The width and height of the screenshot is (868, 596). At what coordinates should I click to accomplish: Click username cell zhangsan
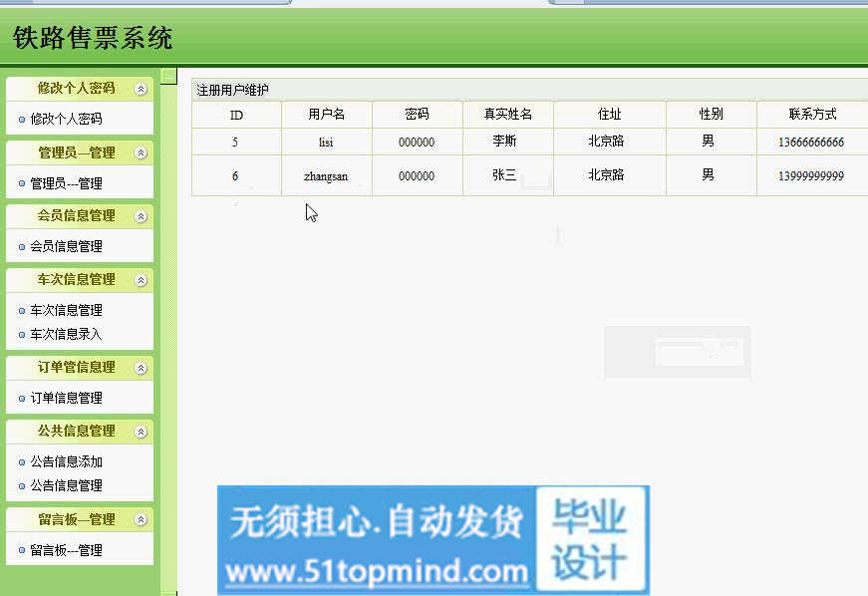pyautogui.click(x=326, y=176)
